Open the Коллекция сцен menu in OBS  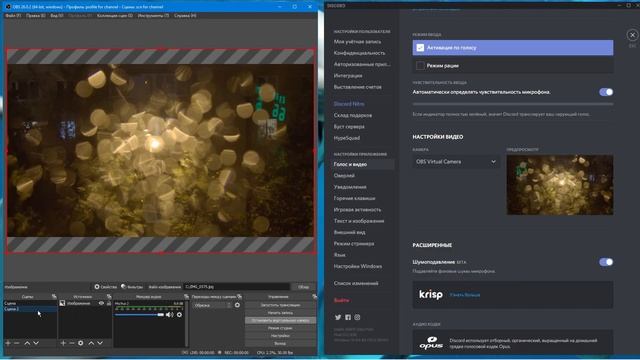[115, 16]
